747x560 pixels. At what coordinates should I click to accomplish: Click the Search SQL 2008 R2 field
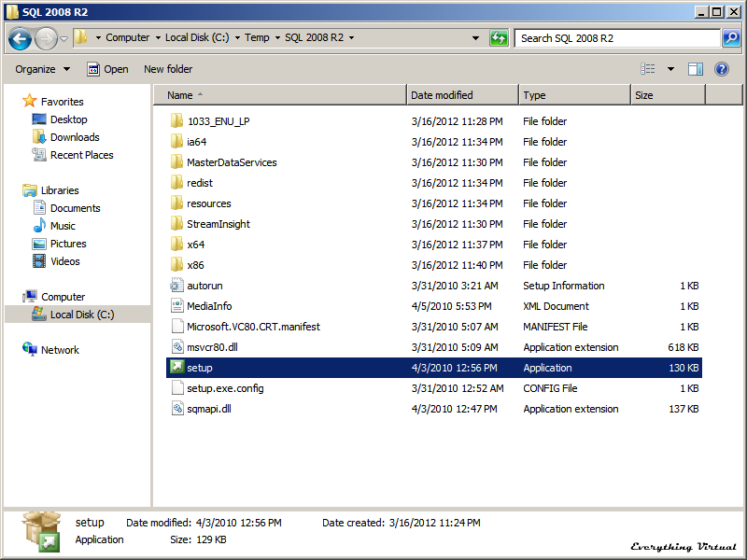pos(616,38)
